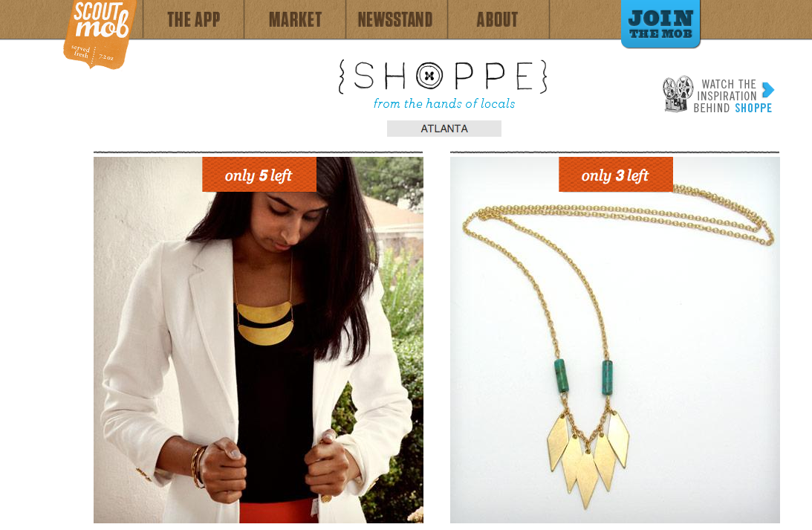Open the gold chain necklace product image
The image size is (812, 530).
coord(614,340)
